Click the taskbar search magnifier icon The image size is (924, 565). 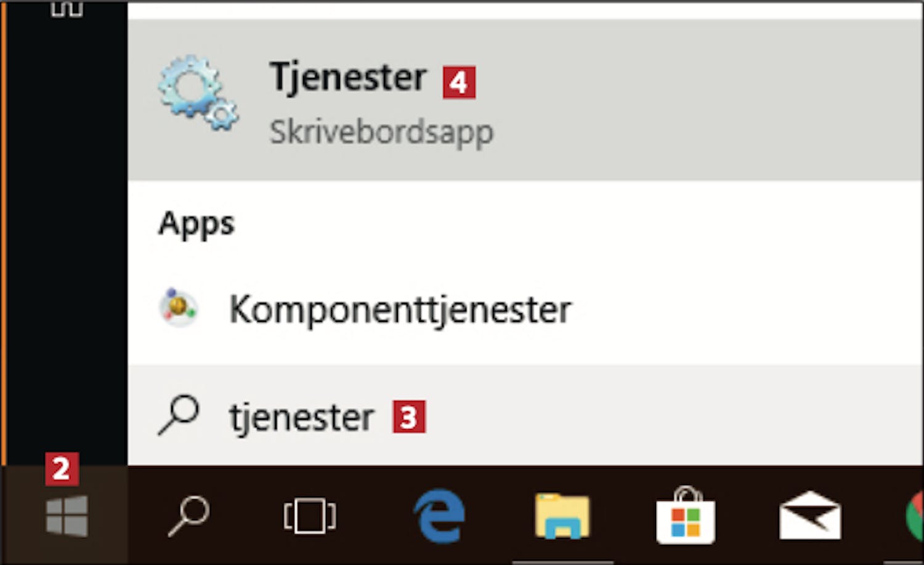point(188,516)
